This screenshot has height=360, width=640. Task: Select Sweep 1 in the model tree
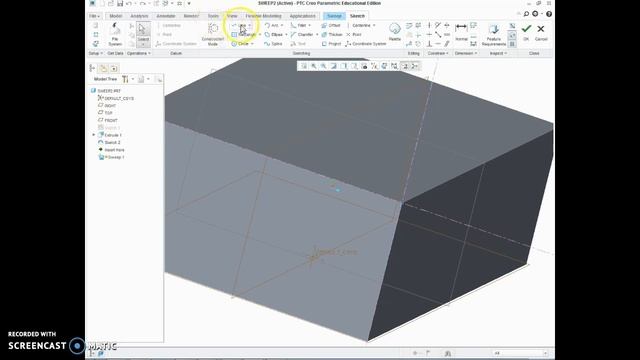[111, 157]
